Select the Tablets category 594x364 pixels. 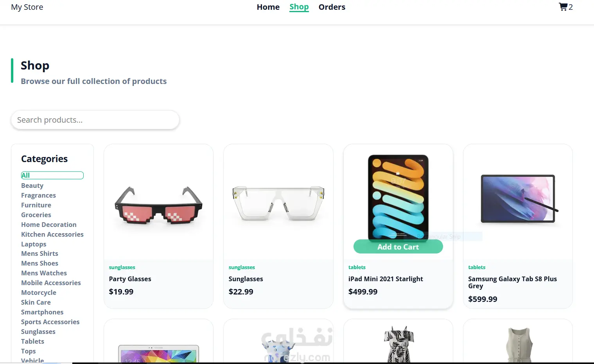32,341
